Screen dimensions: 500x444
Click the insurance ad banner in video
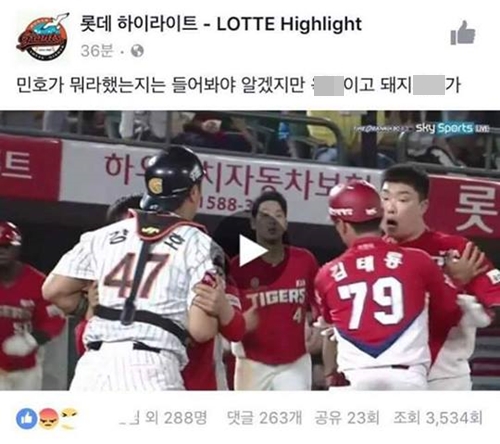(x=220, y=179)
